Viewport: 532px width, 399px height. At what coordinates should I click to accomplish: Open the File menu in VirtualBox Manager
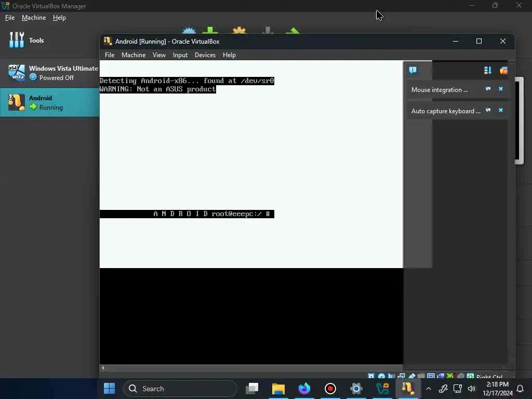coord(10,18)
